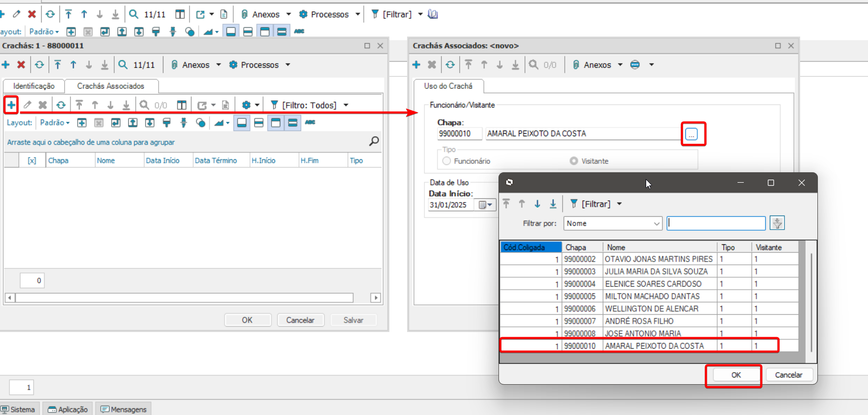
Task: Select row AMARAL PEIXOTO DA COSTA in lookup list
Action: pyautogui.click(x=649, y=346)
